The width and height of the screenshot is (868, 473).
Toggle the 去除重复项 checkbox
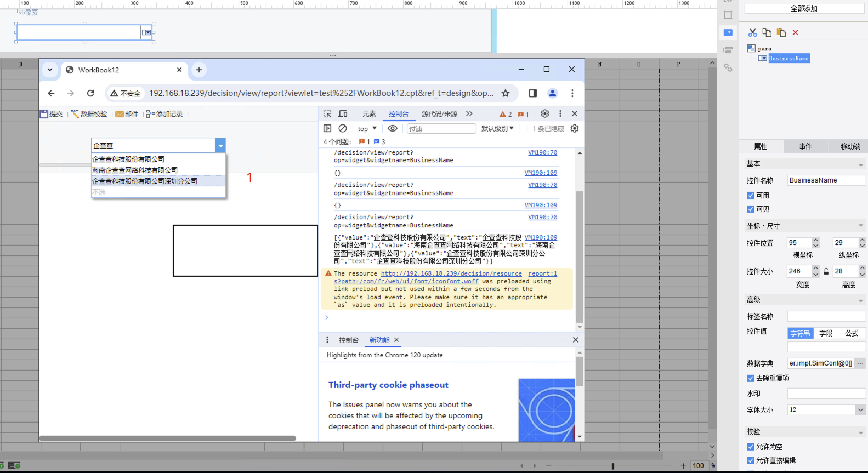click(751, 378)
